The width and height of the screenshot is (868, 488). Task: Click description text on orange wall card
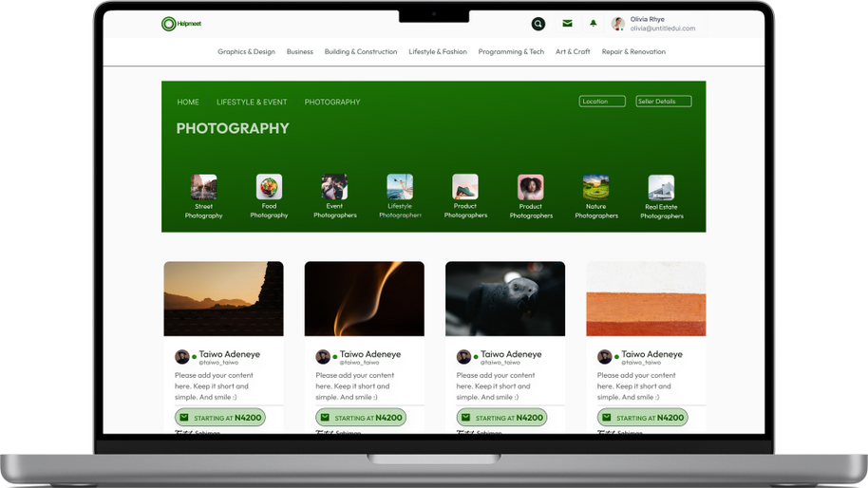pyautogui.click(x=636, y=386)
